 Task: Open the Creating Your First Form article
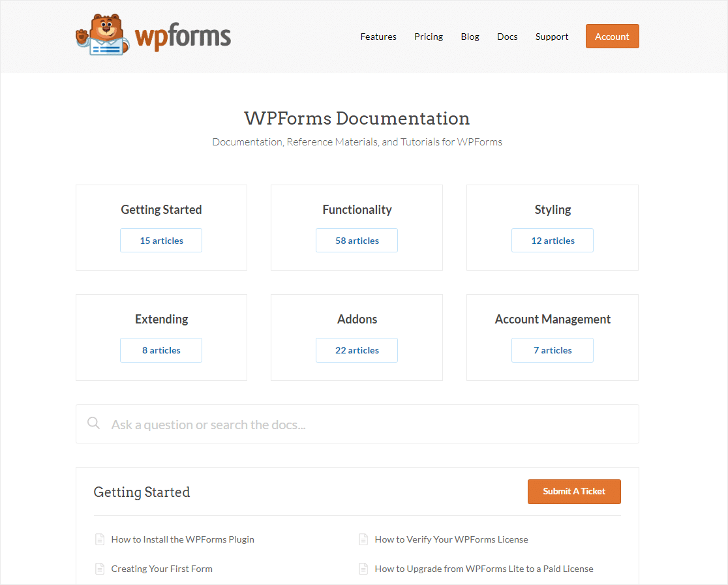point(162,569)
